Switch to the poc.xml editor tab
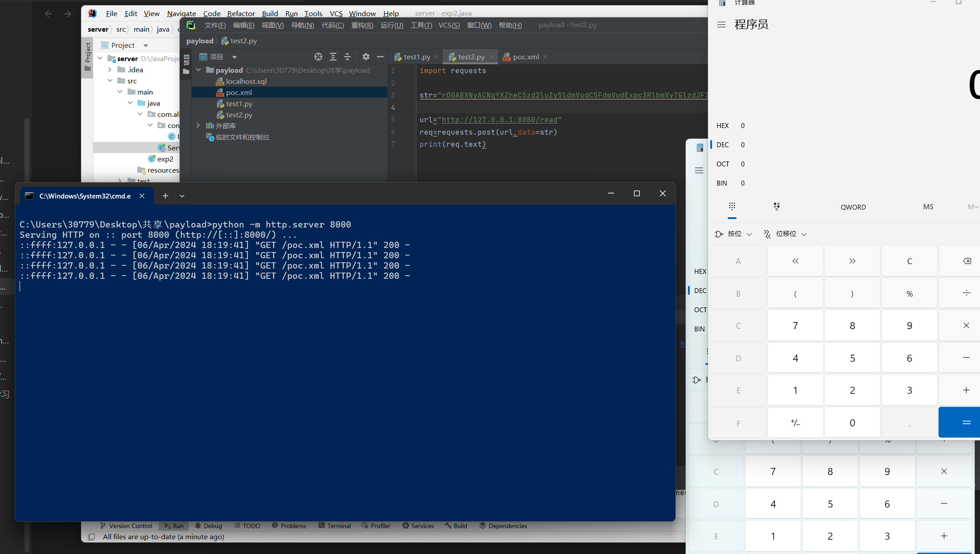 pyautogui.click(x=525, y=57)
